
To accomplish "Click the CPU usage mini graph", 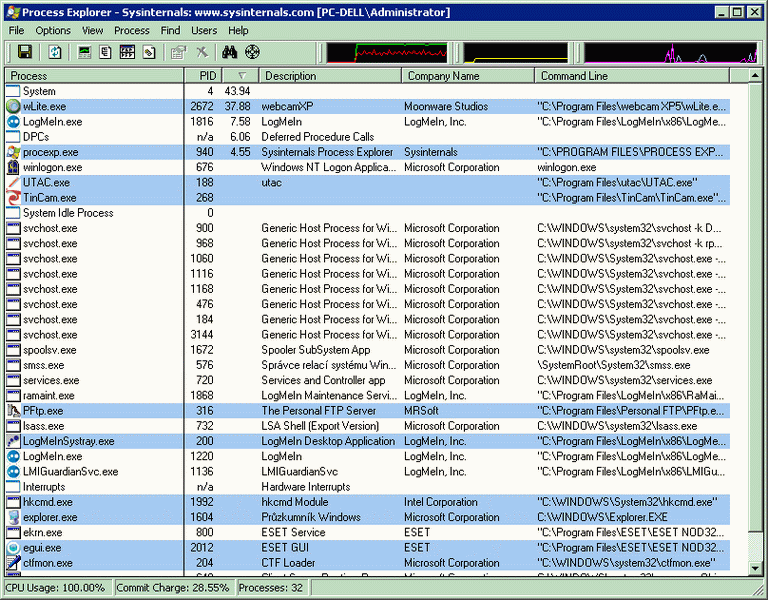I will [387, 53].
